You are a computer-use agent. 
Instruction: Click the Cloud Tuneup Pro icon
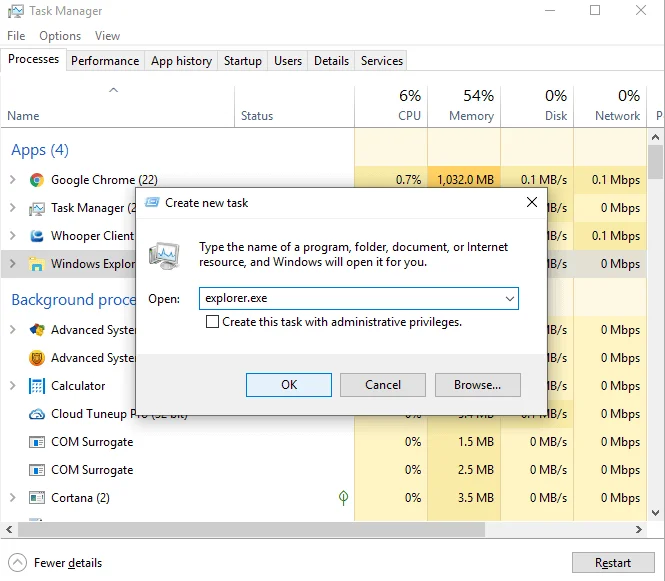tap(37, 414)
